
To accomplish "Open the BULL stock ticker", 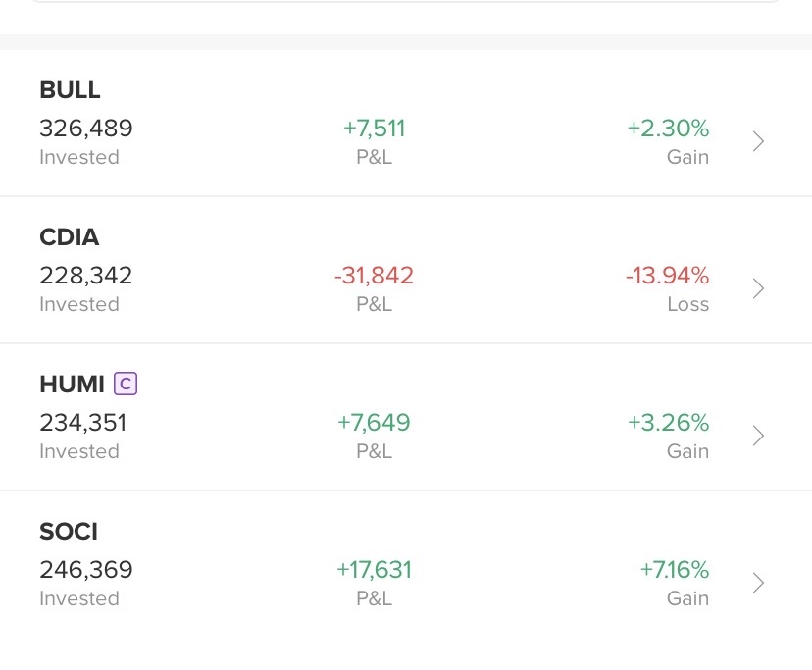I will (x=70, y=90).
